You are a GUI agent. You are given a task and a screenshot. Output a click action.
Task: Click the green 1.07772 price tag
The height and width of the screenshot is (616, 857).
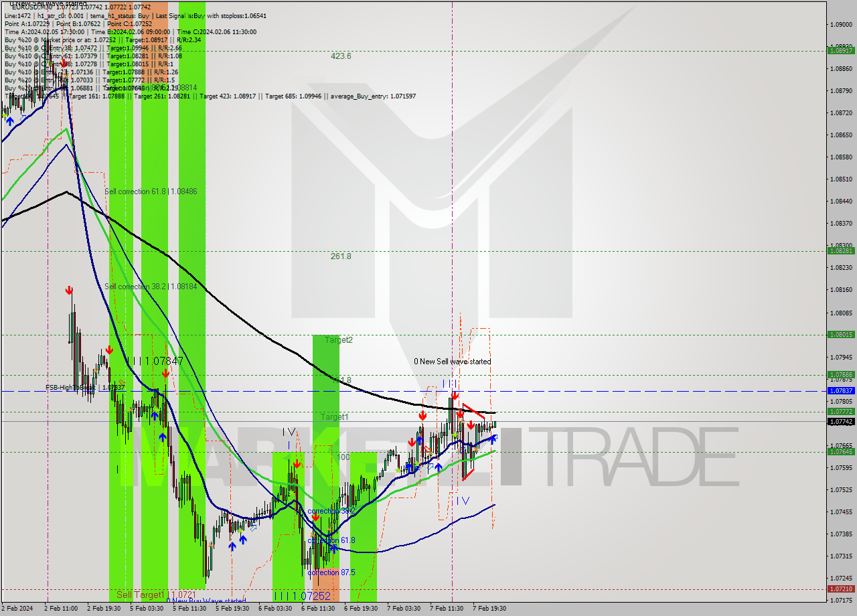841,411
